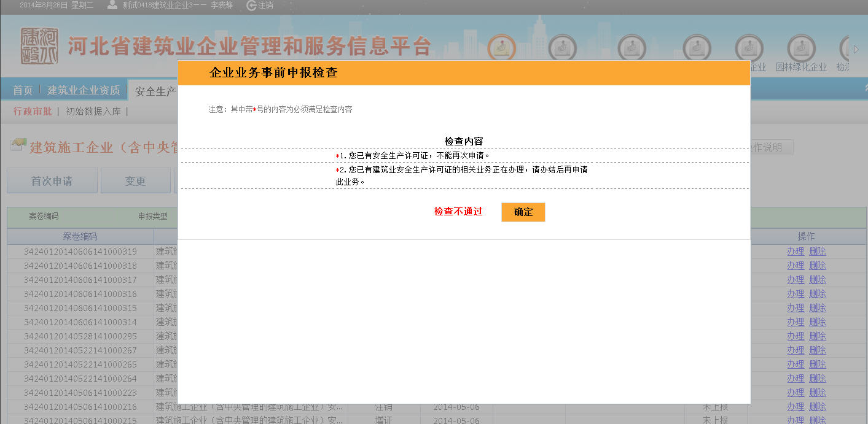Click 办理 for case 34240120140506141000216
Image resolution: width=868 pixels, height=424 pixels.
796,407
